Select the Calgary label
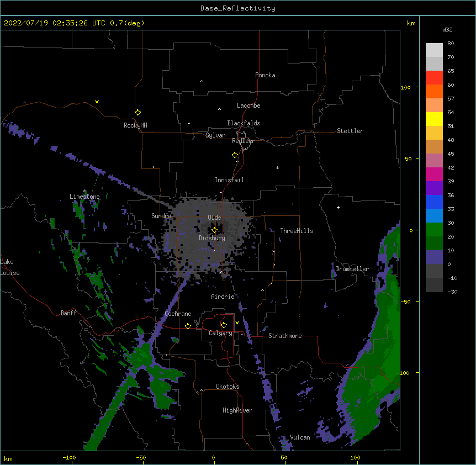This screenshot has width=476, height=465. point(221,333)
